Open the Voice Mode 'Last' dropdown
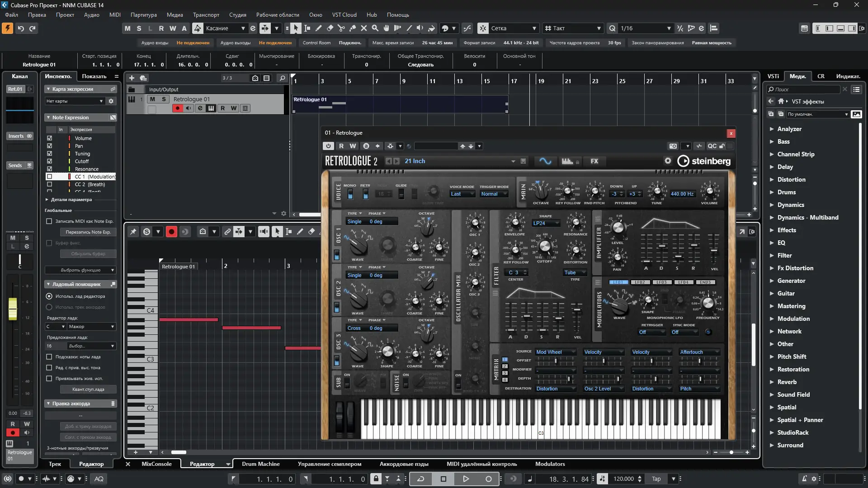 click(x=462, y=194)
